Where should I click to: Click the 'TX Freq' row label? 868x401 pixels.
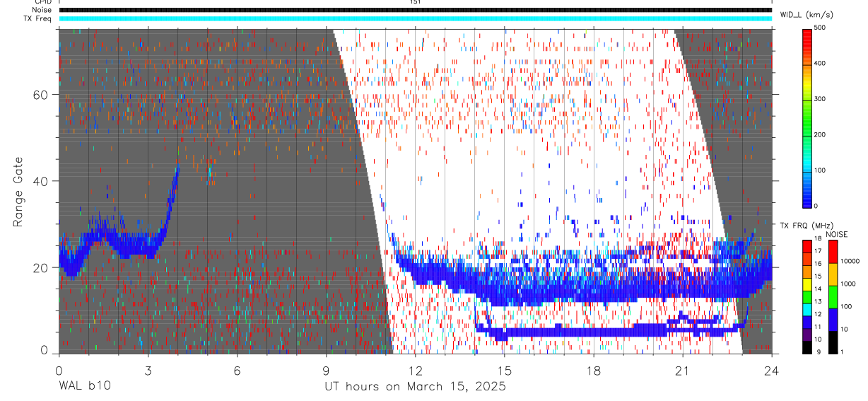tap(37, 18)
